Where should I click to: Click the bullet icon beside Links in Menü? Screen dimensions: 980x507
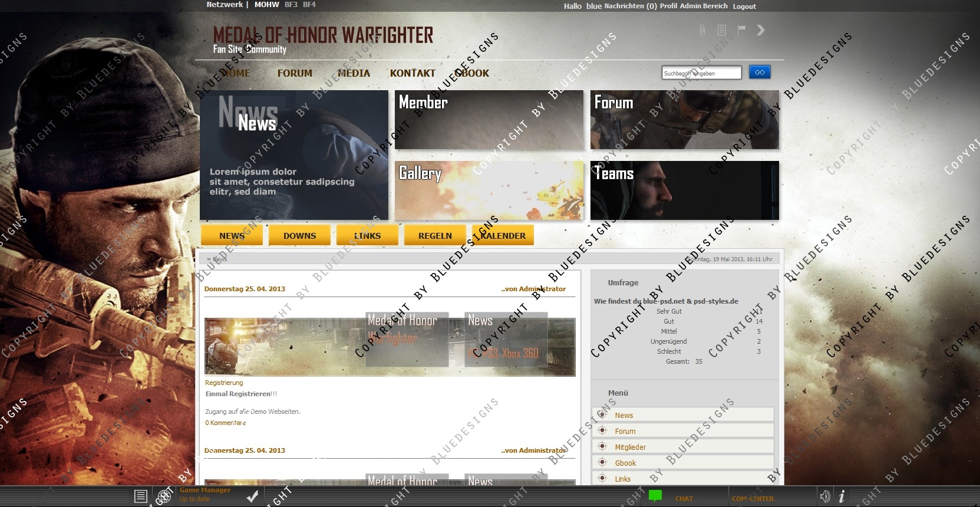[x=602, y=478]
